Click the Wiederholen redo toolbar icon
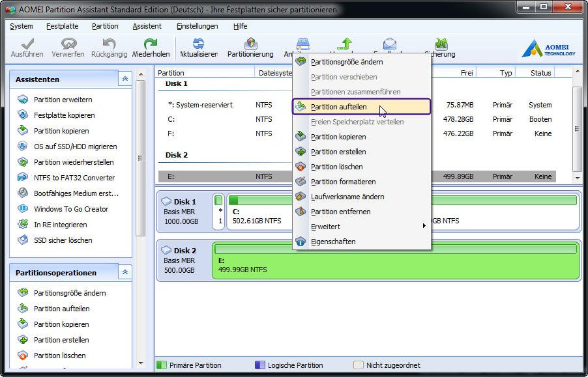 coord(151,44)
